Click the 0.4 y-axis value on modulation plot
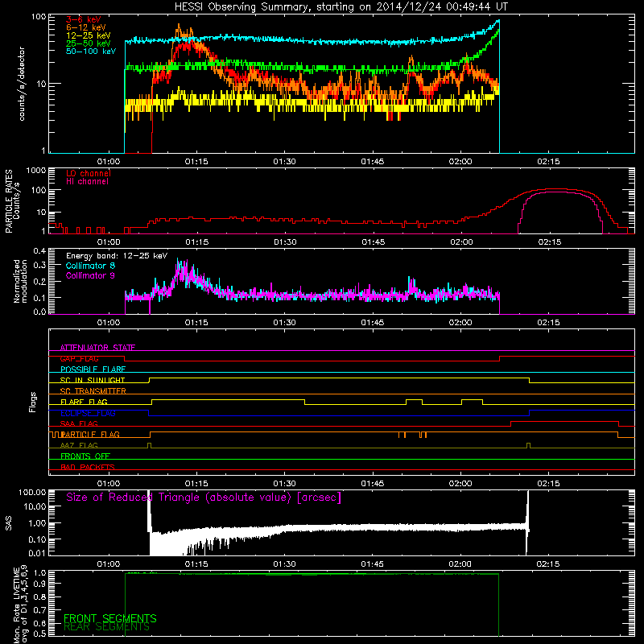Viewport: 644px width, 644px height. (39, 250)
